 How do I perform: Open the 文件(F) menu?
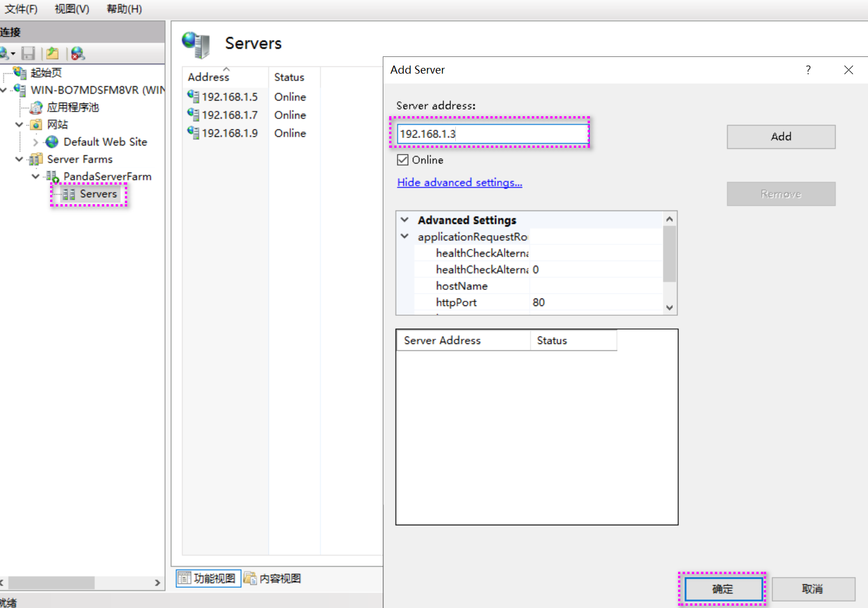click(x=21, y=9)
